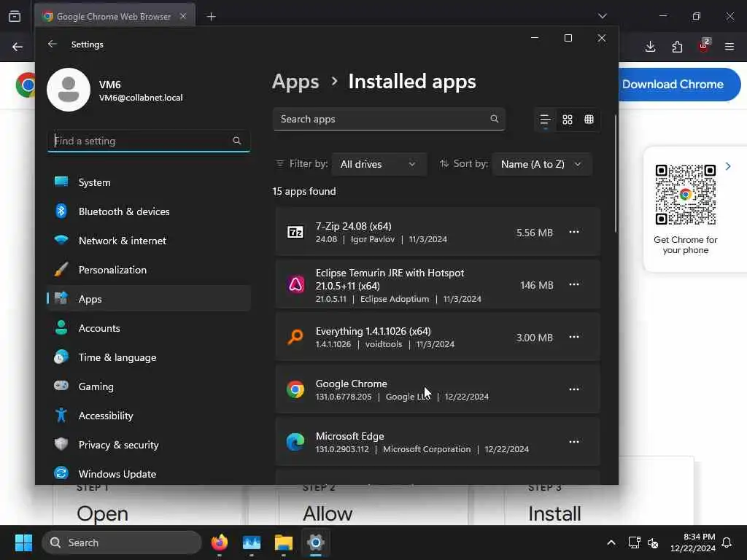This screenshot has width=747, height=560.
Task: Select the Google Chrome Web Browser tab
Action: tap(115, 16)
